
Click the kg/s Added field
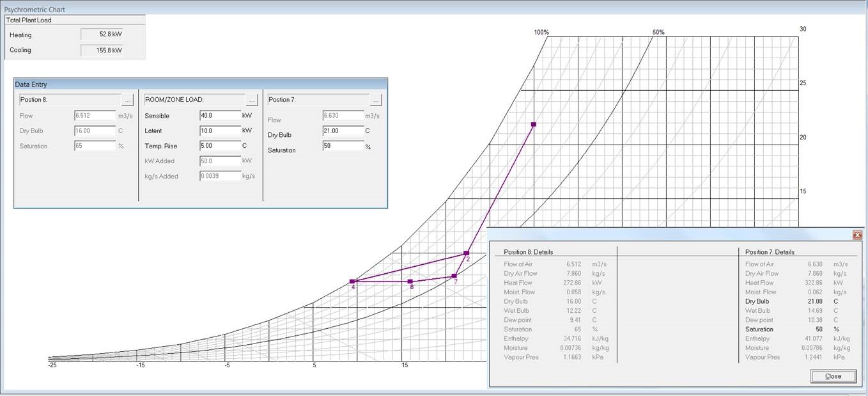(x=220, y=176)
